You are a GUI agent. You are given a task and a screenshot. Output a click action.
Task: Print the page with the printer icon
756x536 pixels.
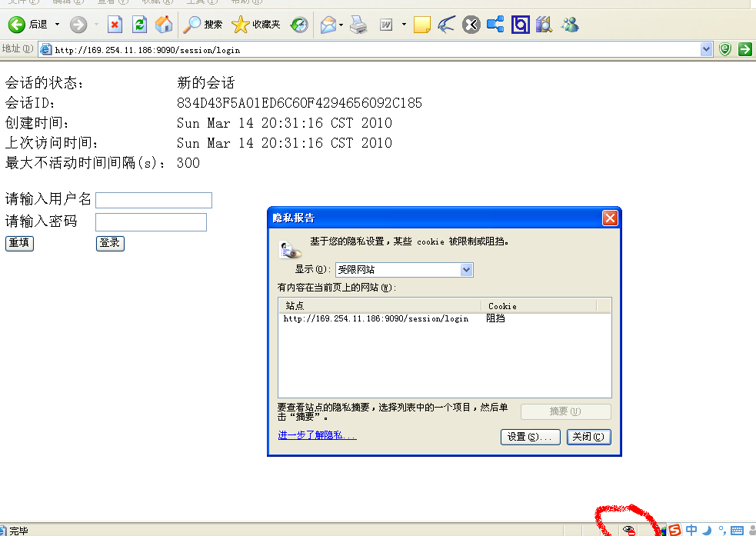[358, 24]
